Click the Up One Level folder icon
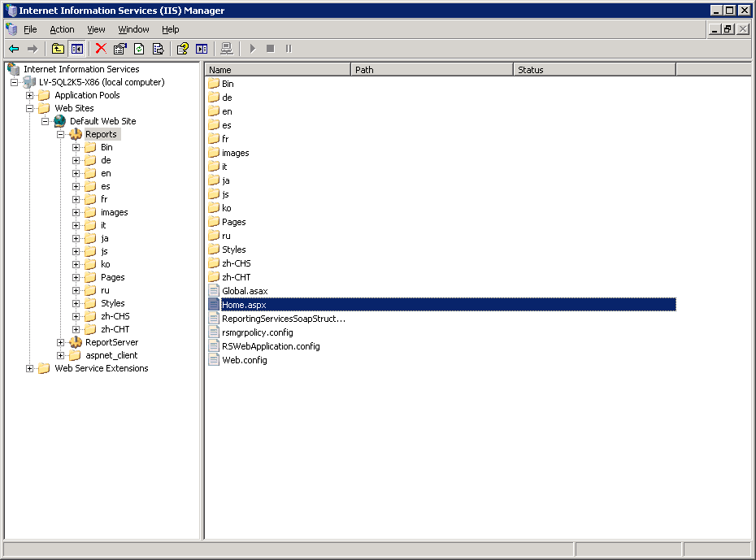Viewport: 756px width, 560px height. coord(59,49)
